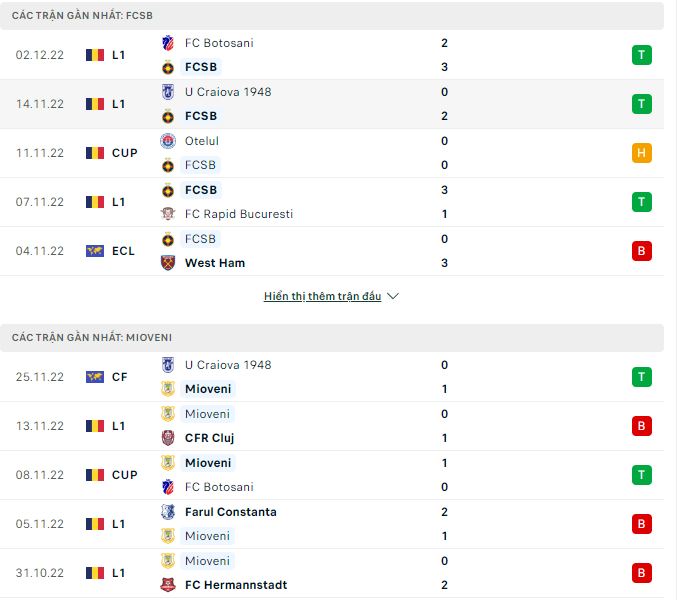
Task: Click the FC Hermannstadt crest
Action: point(168,585)
